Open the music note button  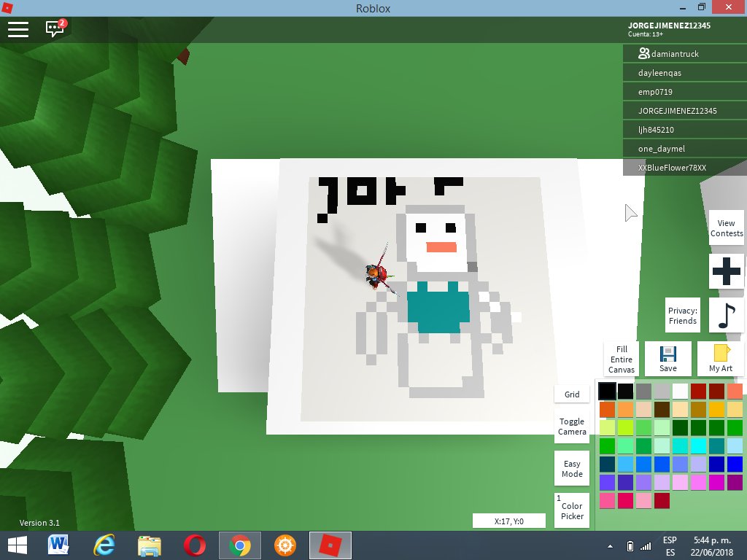726,315
